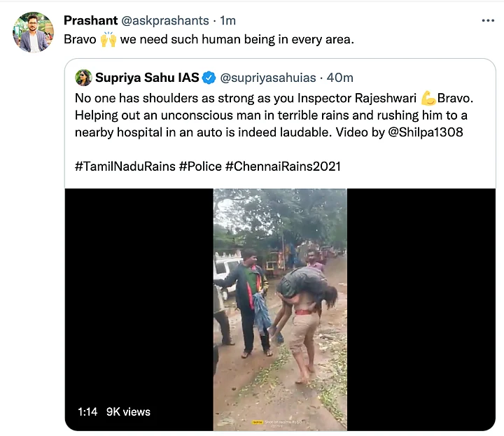The width and height of the screenshot is (504, 436).
Task: Open the @Shilpa1308 mention
Action: click(426, 132)
